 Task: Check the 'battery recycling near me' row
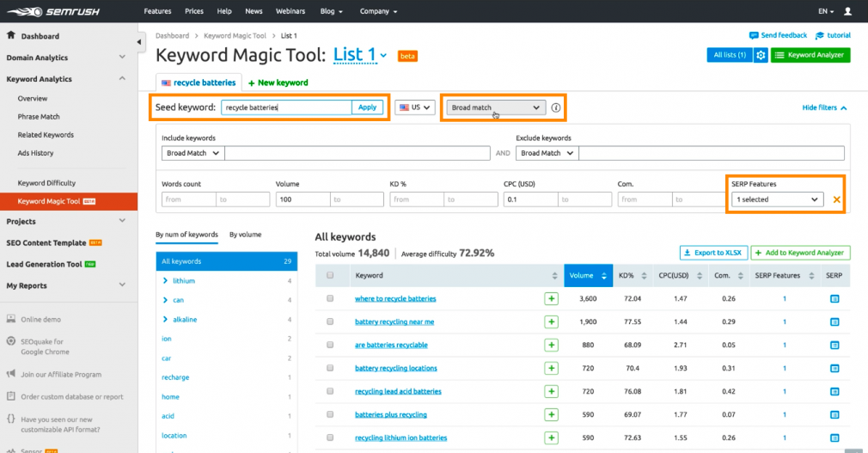coord(330,321)
